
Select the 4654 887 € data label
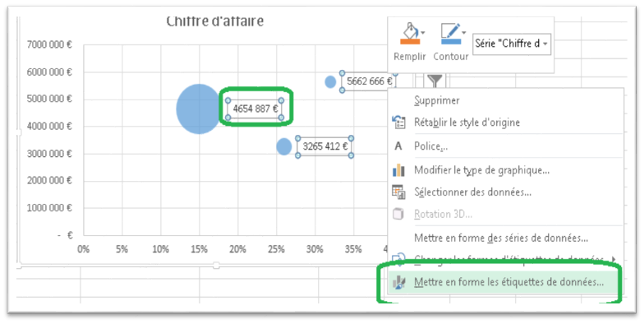point(255,109)
